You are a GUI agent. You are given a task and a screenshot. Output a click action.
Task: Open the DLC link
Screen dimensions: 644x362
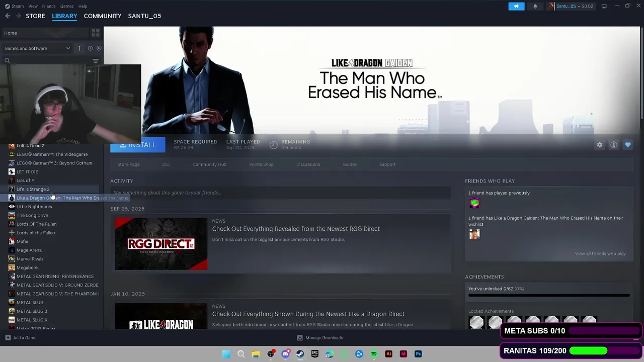[x=166, y=164]
